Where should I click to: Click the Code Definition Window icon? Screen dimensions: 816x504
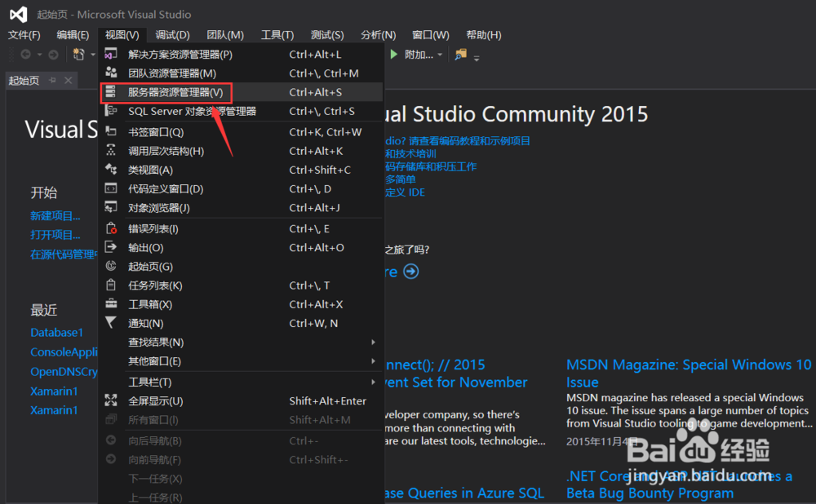pos(111,188)
